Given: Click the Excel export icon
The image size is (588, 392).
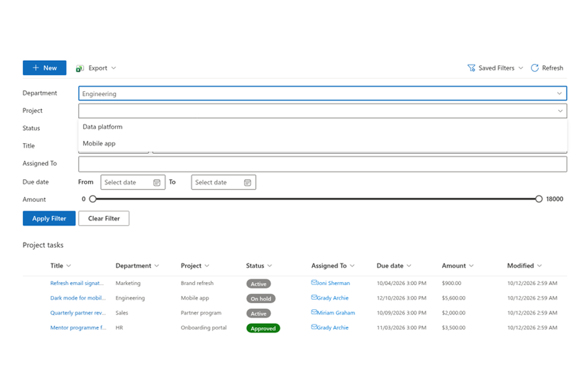Looking at the screenshot, I should tap(80, 68).
